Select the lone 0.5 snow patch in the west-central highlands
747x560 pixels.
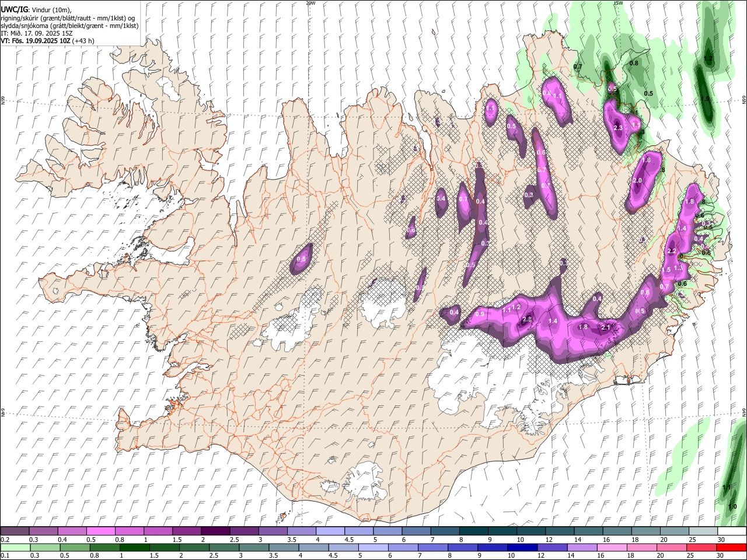[x=301, y=259]
